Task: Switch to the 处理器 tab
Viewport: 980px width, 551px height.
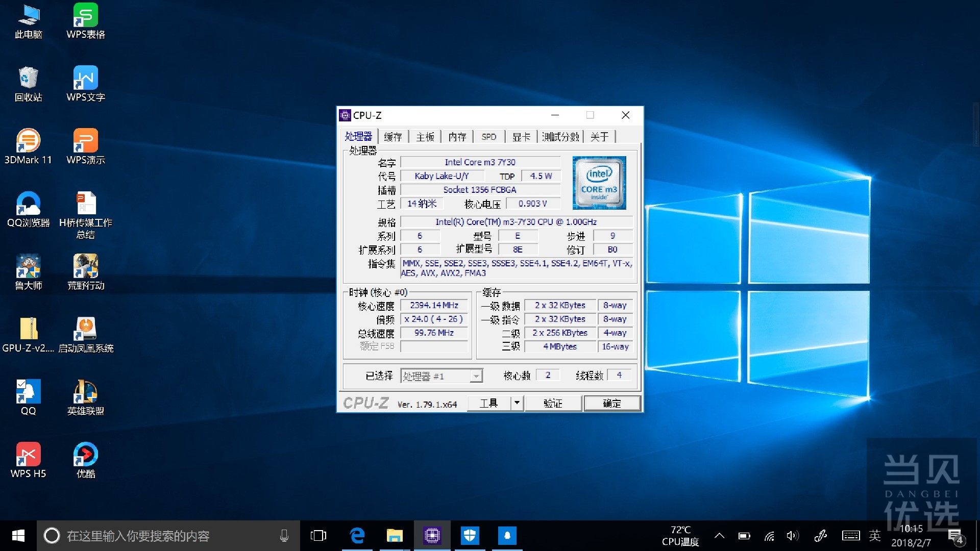Action: [x=358, y=136]
